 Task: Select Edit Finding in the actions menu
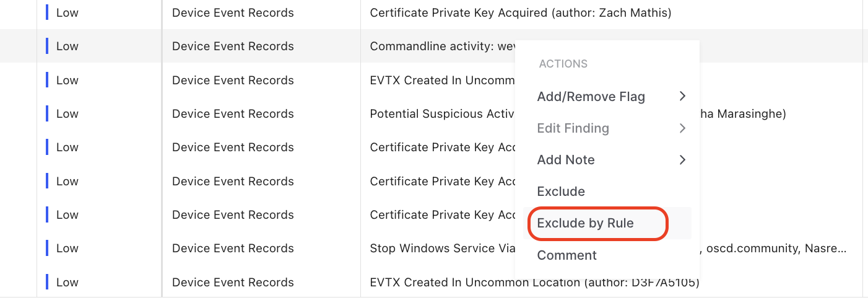573,128
